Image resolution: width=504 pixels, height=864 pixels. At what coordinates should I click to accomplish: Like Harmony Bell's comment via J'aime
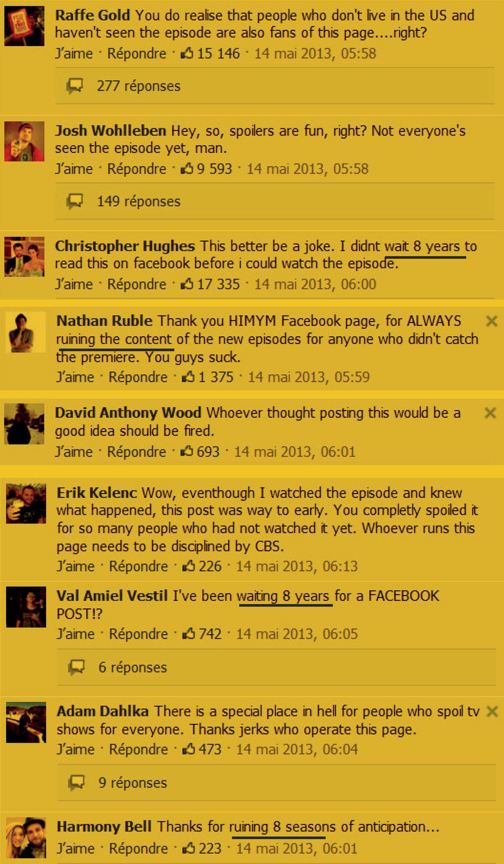click(75, 848)
